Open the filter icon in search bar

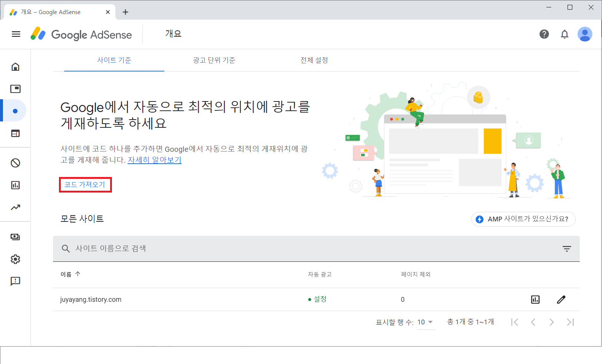point(567,248)
